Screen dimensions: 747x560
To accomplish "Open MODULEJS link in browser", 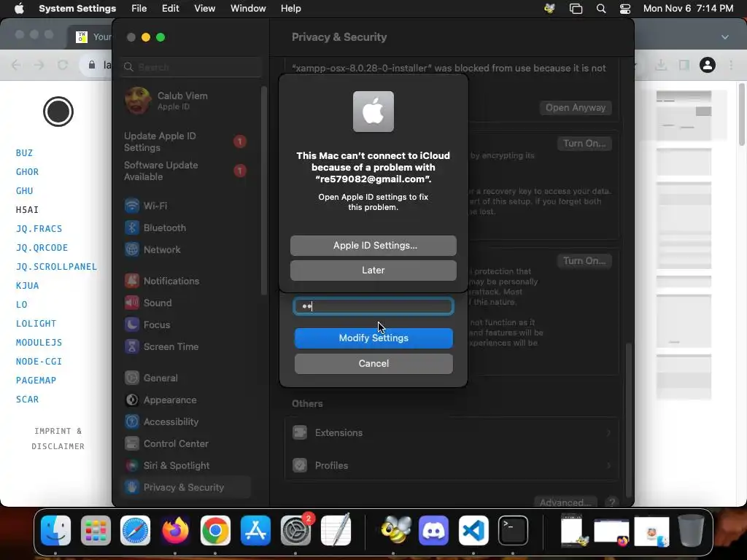I will point(39,343).
